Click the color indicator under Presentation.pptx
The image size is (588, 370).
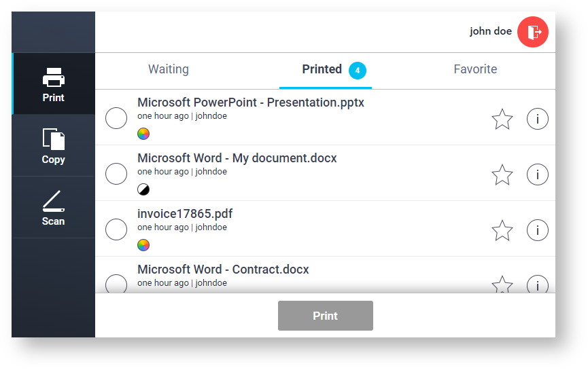pyautogui.click(x=143, y=134)
